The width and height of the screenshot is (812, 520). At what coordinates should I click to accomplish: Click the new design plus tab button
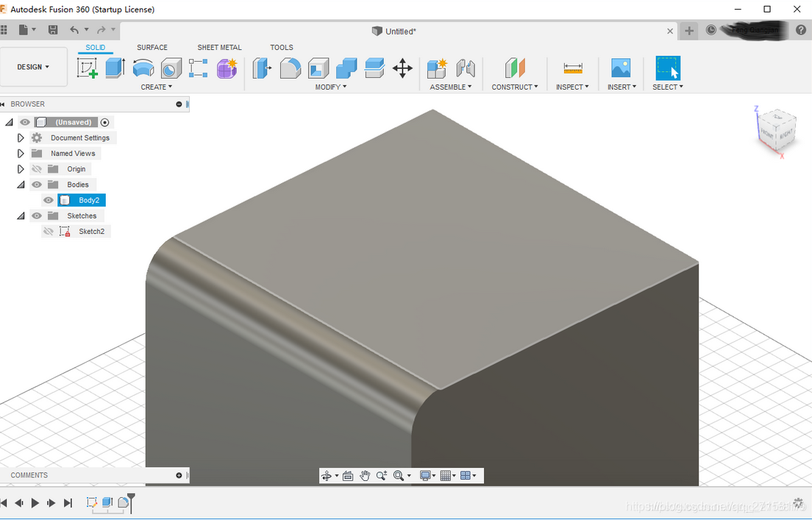(x=689, y=31)
